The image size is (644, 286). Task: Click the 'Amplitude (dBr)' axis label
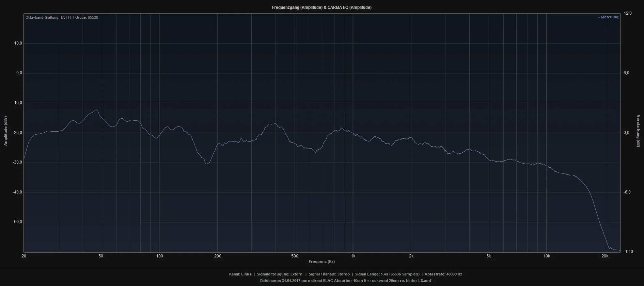pyautogui.click(x=5, y=131)
